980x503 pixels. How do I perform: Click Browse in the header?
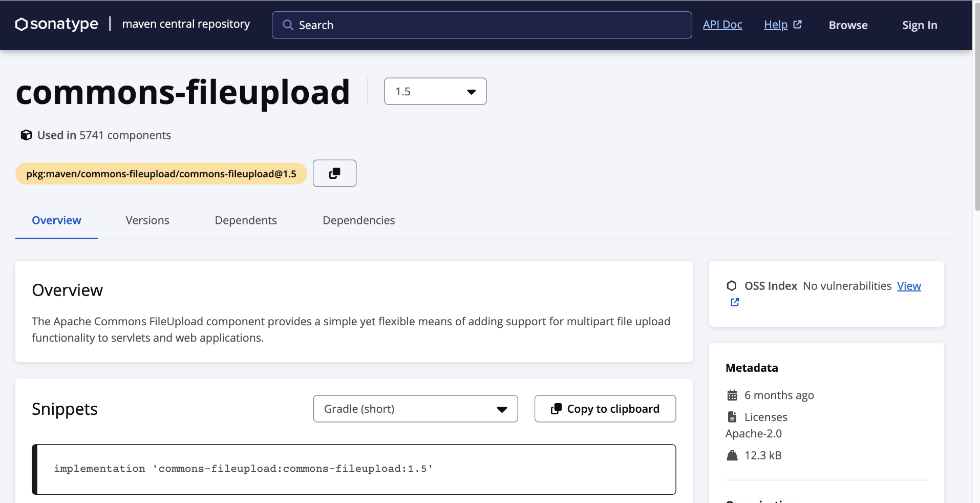coord(848,25)
